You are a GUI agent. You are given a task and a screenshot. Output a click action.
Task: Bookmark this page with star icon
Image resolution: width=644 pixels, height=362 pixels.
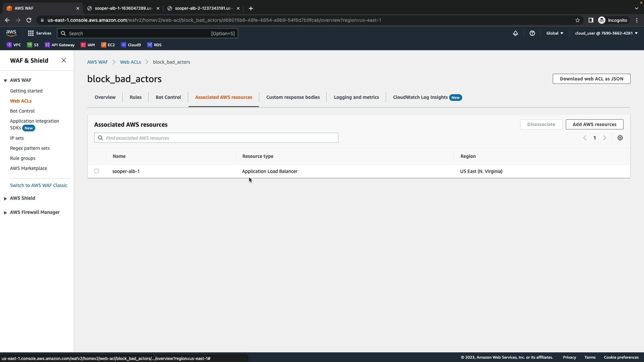tap(577, 20)
